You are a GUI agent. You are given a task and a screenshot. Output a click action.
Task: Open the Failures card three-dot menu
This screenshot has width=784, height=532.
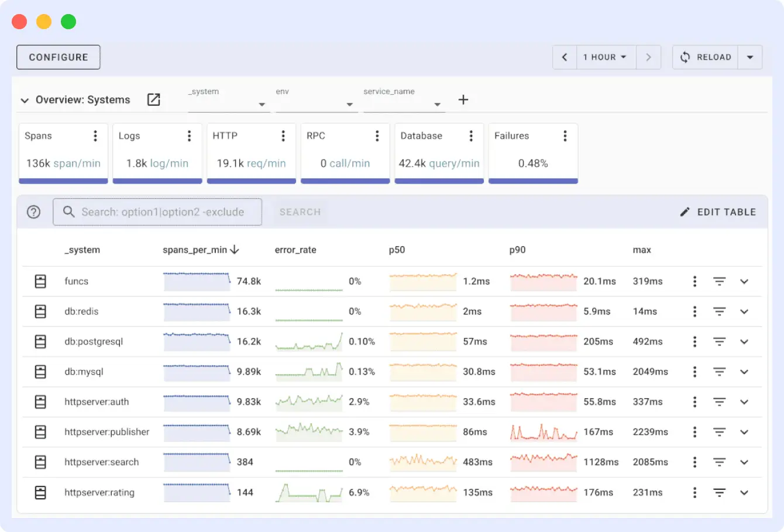pyautogui.click(x=565, y=136)
